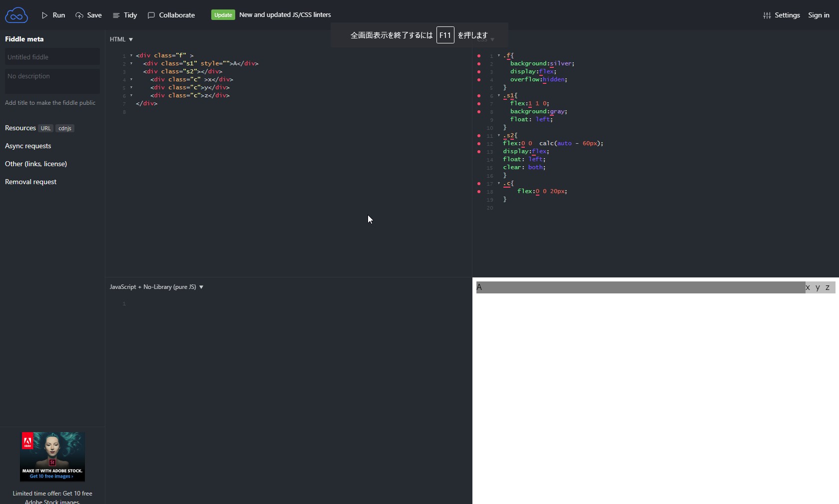Viewport: 839px width, 504px height.
Task: Collapse HTML line 1 div.f fold
Action: (x=131, y=55)
